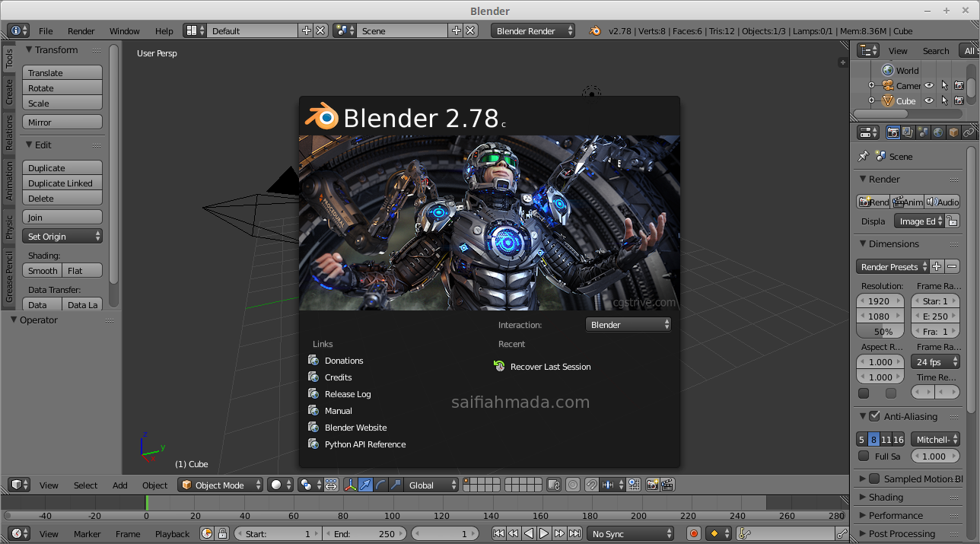Hide the Cube with its eye toggle
The width and height of the screenshot is (980, 544).
pos(928,101)
